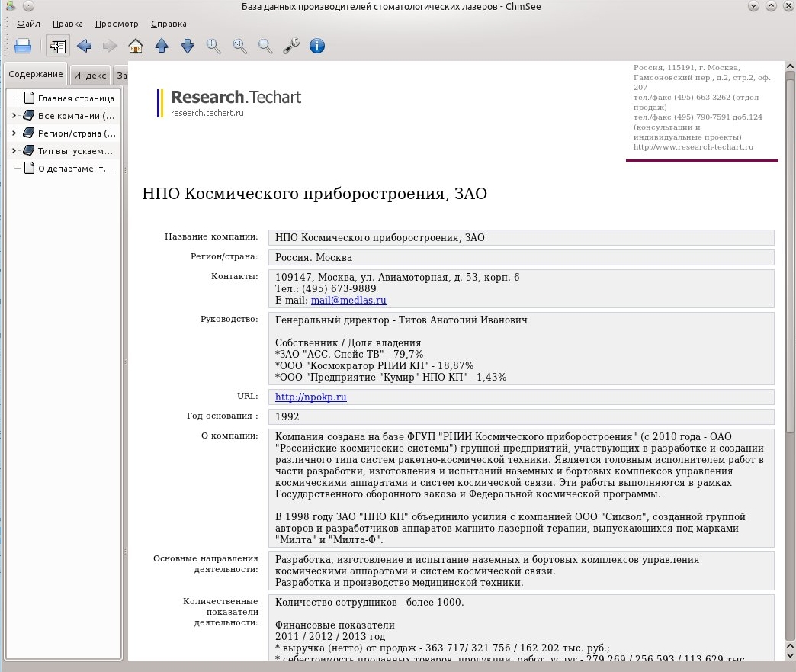Switch to the Содержание tab
The height and width of the screenshot is (672, 796).
click(36, 74)
